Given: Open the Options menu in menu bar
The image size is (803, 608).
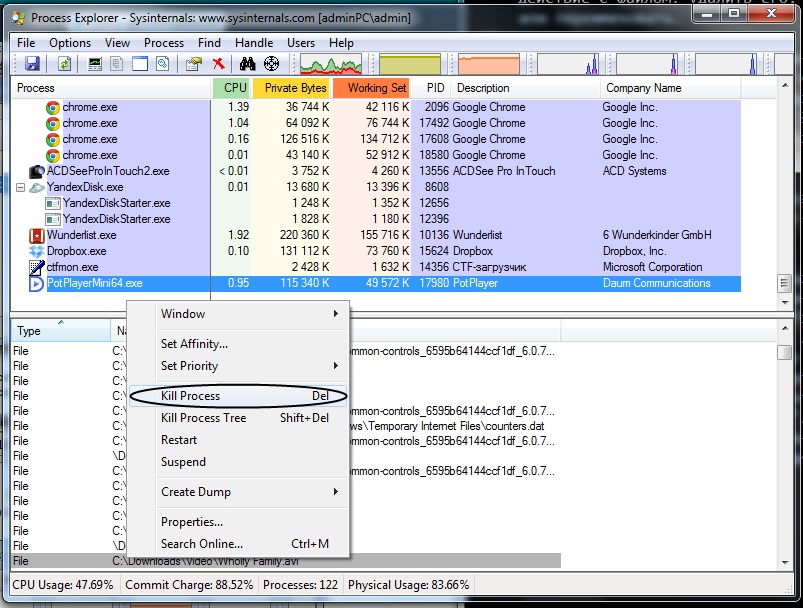Looking at the screenshot, I should click(70, 43).
